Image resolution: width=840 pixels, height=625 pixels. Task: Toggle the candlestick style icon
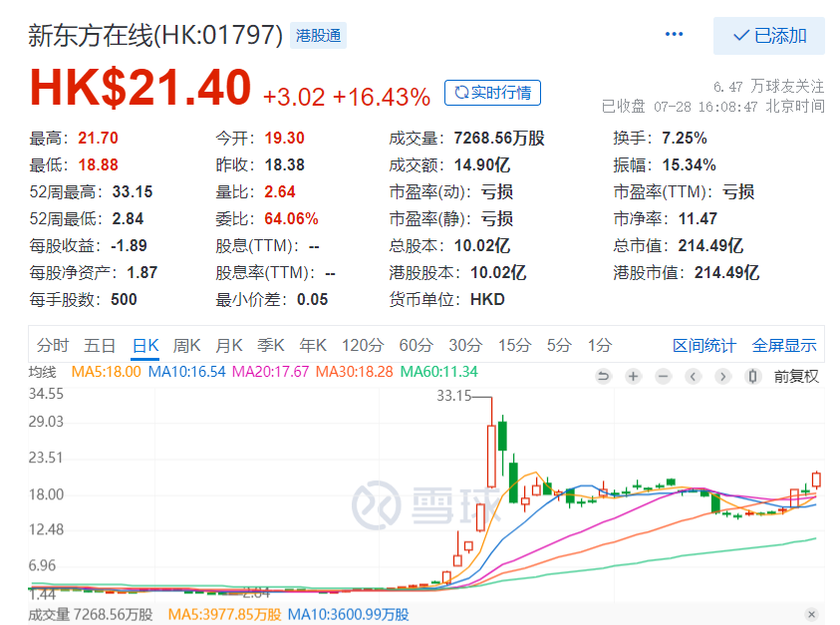pos(753,376)
